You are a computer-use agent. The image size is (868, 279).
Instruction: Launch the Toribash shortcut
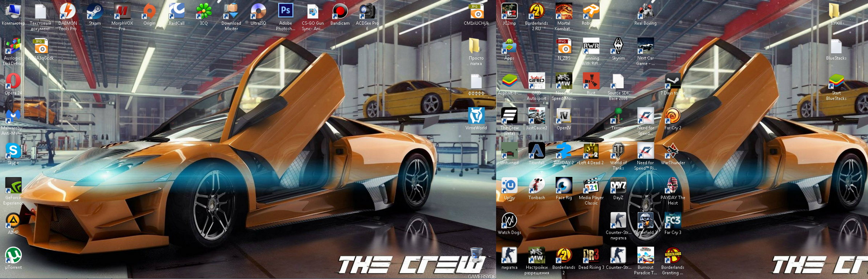(x=536, y=186)
